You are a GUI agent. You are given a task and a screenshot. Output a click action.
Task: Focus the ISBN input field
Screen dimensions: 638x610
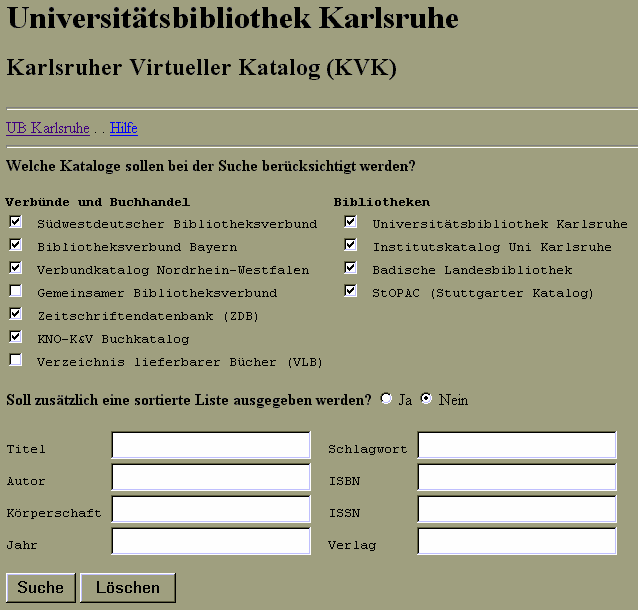pos(517,477)
